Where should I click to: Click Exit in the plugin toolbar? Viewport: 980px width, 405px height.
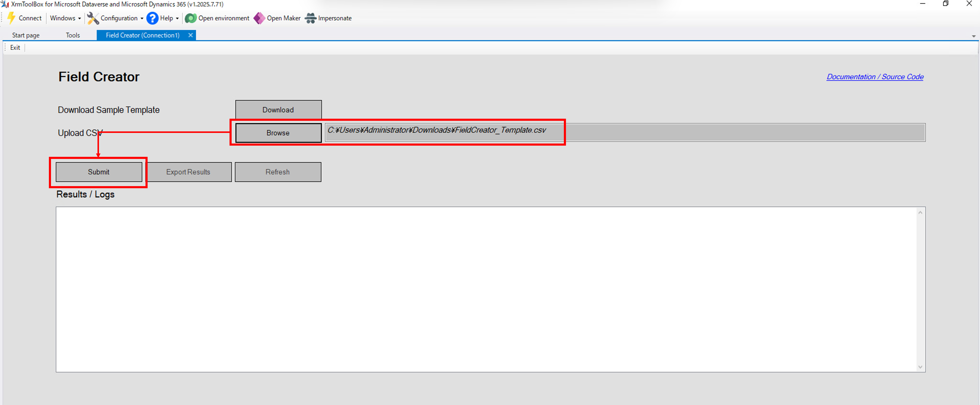pyautogui.click(x=15, y=48)
